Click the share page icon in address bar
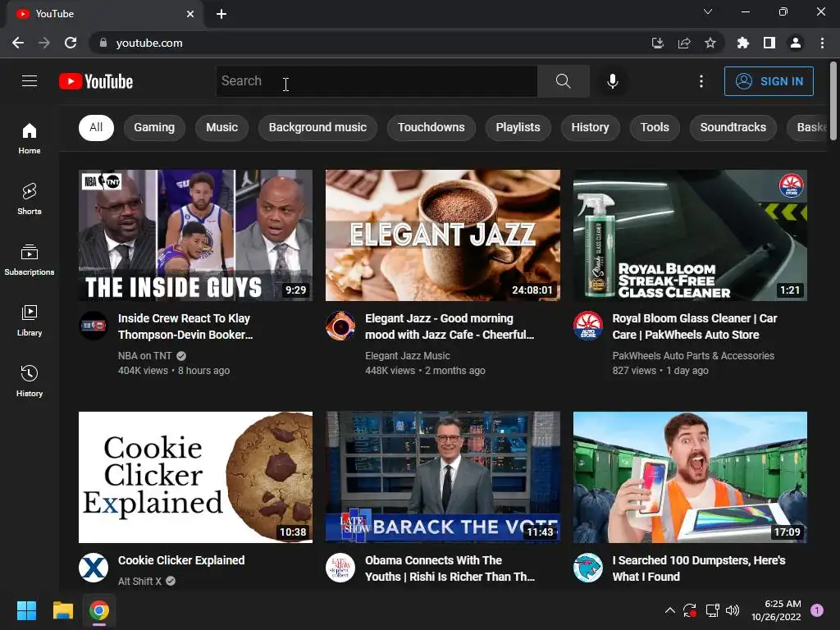Viewport: 840px width, 630px height. 684,43
